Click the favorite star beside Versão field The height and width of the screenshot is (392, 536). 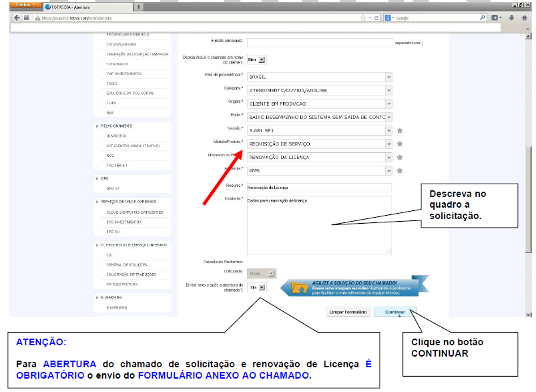tap(400, 130)
